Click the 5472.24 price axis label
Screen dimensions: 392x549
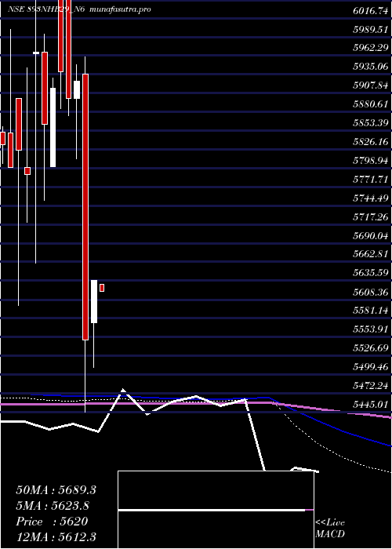371,386
